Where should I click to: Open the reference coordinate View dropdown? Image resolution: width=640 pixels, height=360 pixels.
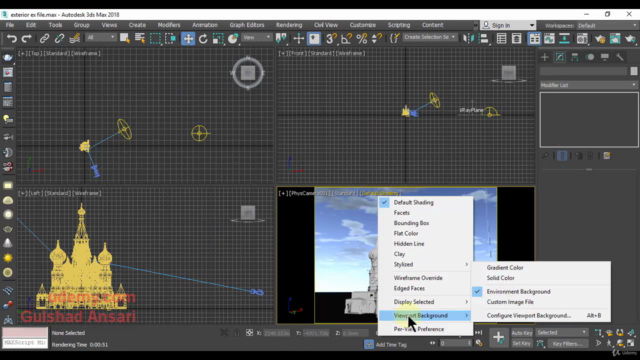tap(256, 37)
